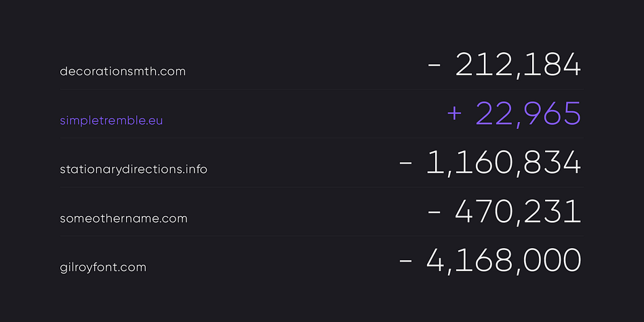Image resolution: width=644 pixels, height=322 pixels.
Task: Click the minus sign before 4,168,000
Action: (405, 260)
